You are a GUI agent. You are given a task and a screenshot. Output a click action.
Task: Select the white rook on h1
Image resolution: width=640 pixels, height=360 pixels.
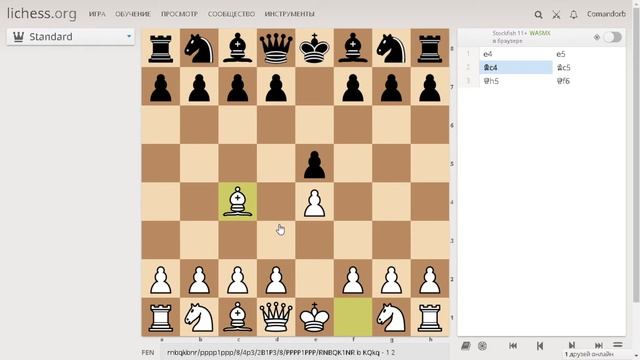430,317
